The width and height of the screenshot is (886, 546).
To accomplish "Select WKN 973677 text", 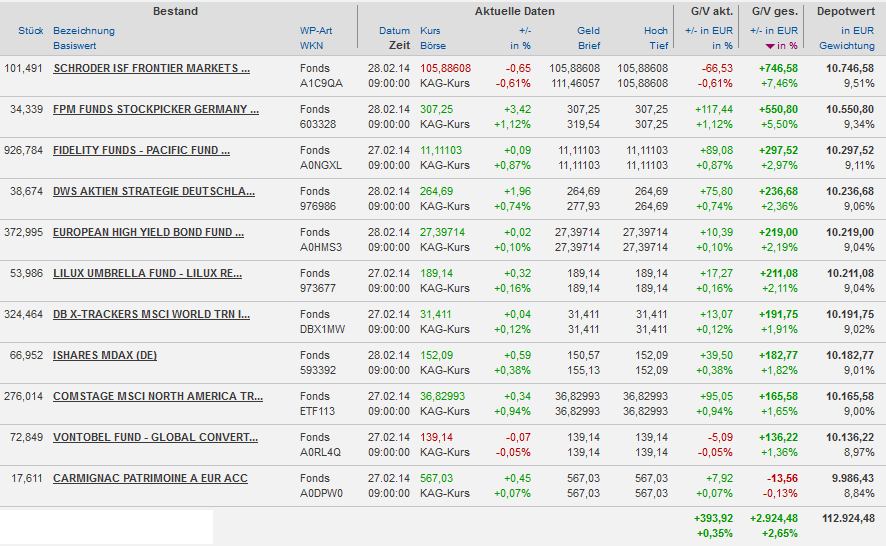I will [x=318, y=288].
